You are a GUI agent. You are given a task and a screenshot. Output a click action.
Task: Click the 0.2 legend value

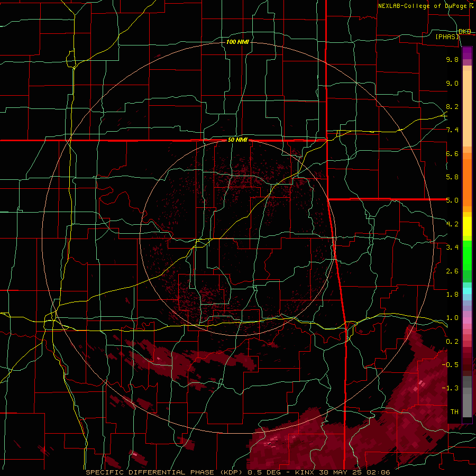[x=452, y=342]
